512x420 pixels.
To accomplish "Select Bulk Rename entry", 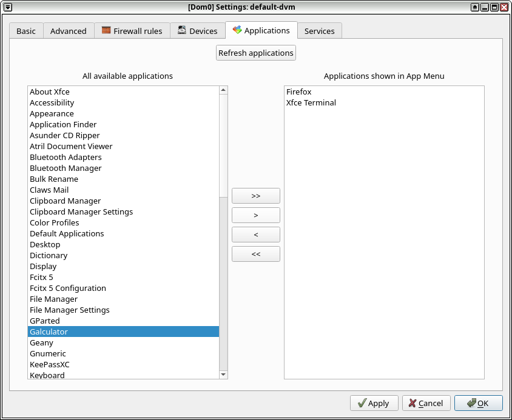I will (123, 179).
